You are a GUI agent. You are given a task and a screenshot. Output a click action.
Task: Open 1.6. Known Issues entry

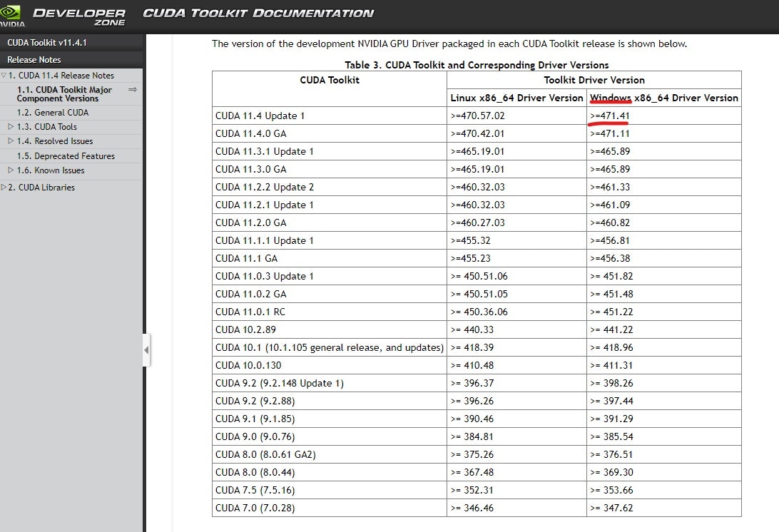[51, 170]
